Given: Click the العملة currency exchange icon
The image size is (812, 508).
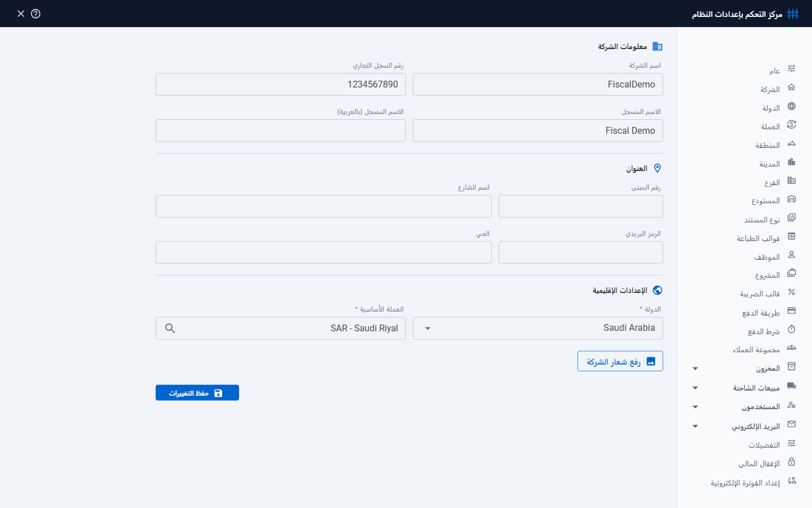Looking at the screenshot, I should click(x=792, y=125).
